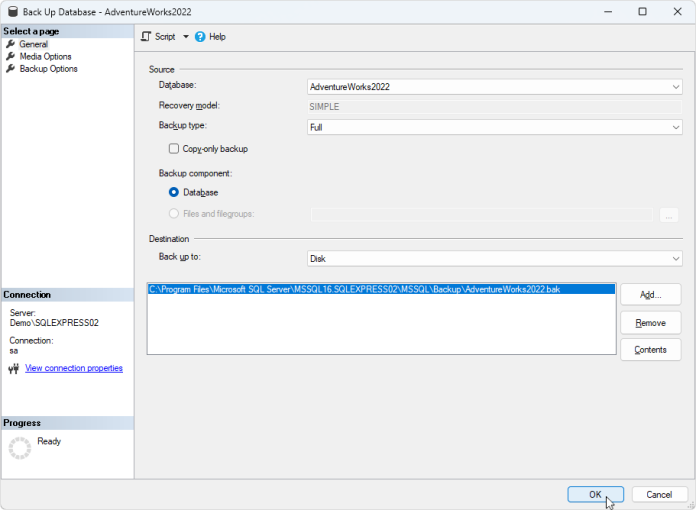The width and height of the screenshot is (696, 510).
Task: Select the Database backup component radio
Action: tap(174, 192)
